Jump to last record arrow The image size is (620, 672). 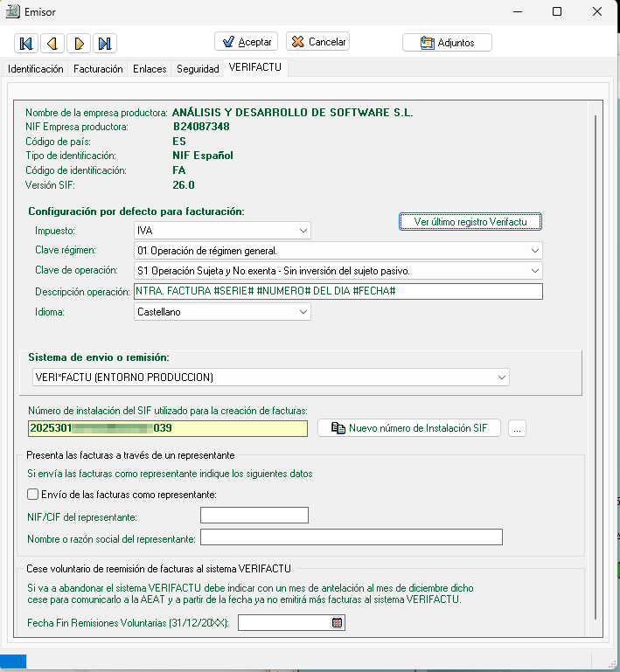pyautogui.click(x=105, y=43)
